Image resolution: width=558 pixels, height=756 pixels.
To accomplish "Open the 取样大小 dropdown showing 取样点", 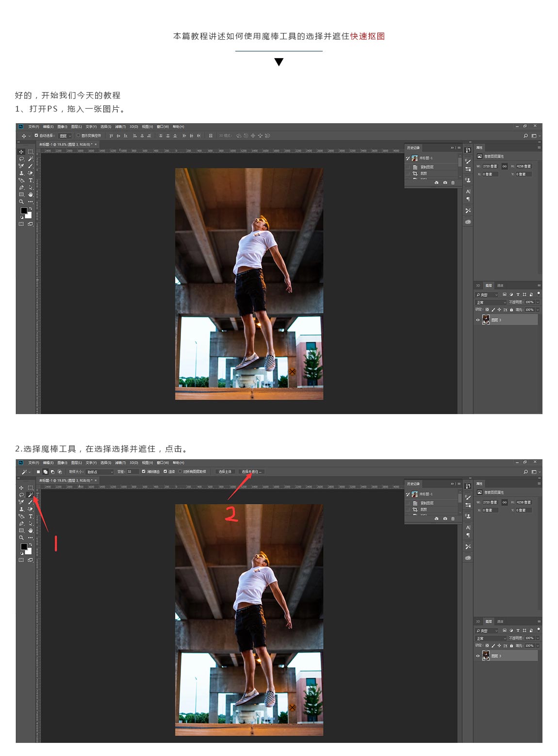I will click(x=99, y=472).
